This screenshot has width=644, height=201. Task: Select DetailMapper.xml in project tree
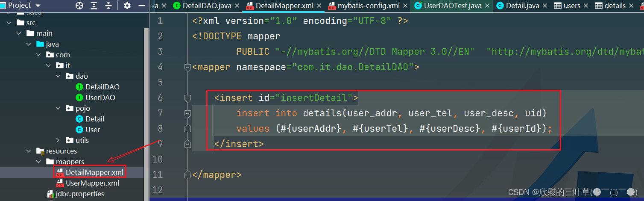point(94,172)
